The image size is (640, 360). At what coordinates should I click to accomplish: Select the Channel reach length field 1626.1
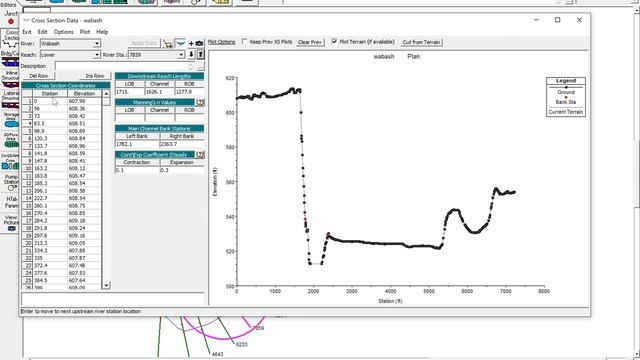coord(159,92)
